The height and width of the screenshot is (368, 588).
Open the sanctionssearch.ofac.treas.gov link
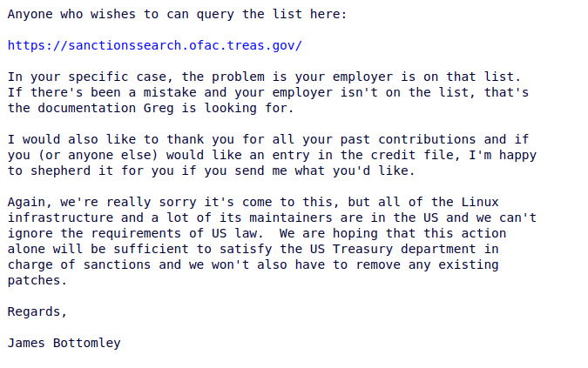(155, 45)
